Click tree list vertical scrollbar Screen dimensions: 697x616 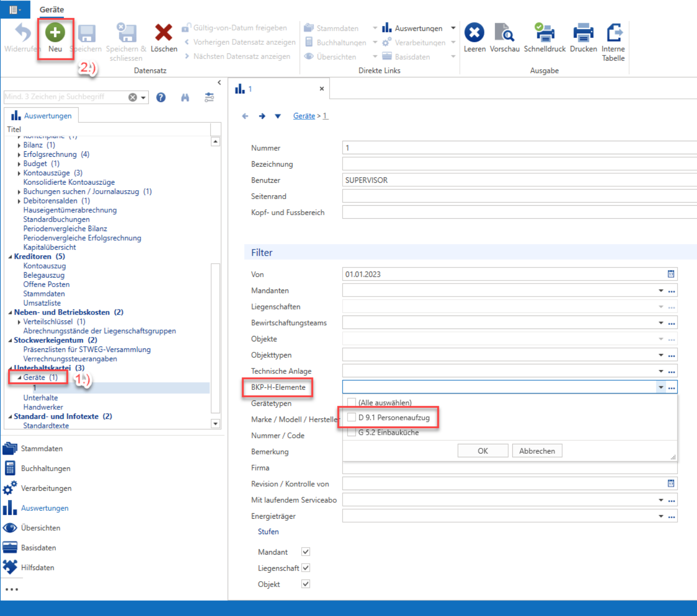(216, 282)
